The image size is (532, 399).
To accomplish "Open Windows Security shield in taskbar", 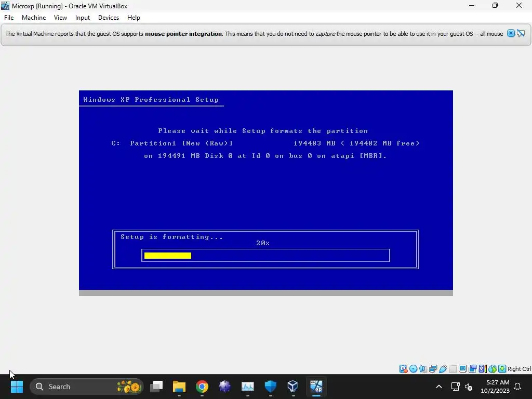I will (270, 387).
